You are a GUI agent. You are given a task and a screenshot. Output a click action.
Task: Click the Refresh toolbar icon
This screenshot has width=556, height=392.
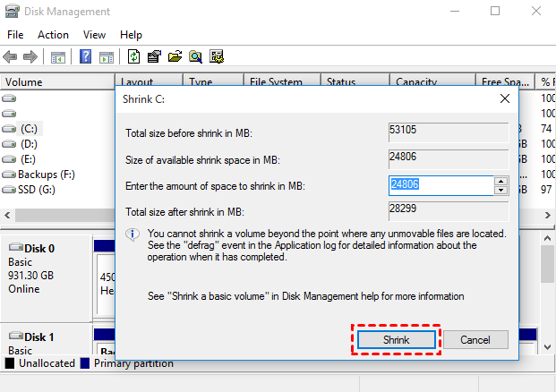coord(134,57)
